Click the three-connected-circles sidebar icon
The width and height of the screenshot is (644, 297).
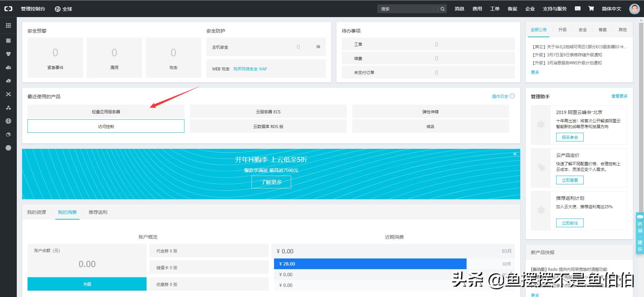(8, 108)
